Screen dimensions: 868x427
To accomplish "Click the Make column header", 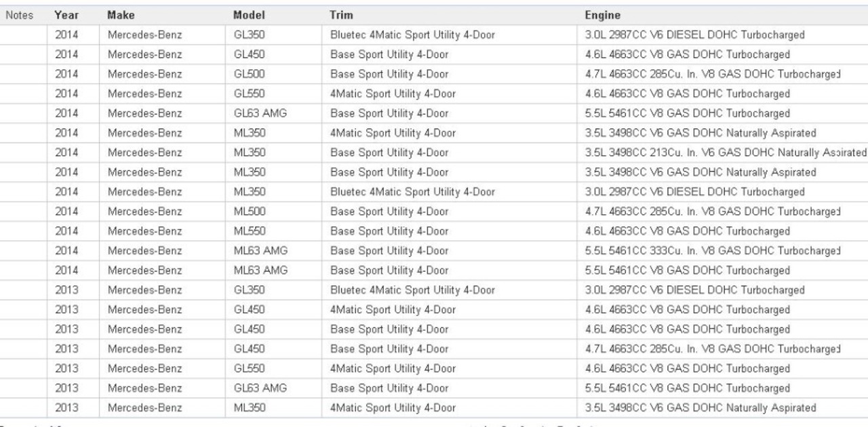I will coord(119,14).
